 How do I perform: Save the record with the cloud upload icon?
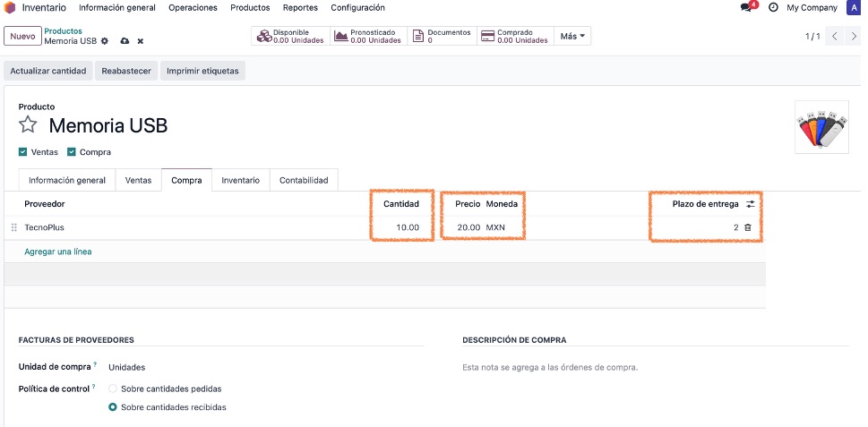pos(125,41)
